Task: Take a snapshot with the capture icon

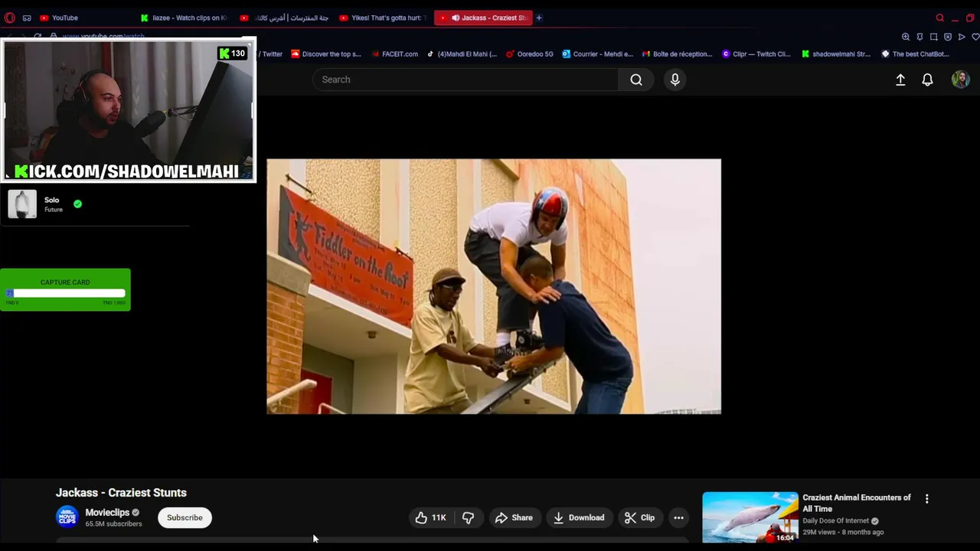Action: coord(933,37)
